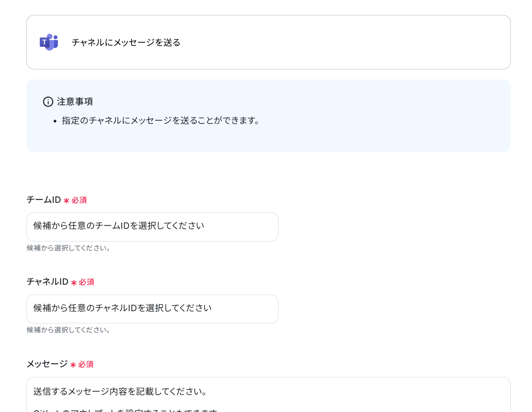Click the チームID field label
The width and height of the screenshot is (532, 412).
[x=44, y=200]
